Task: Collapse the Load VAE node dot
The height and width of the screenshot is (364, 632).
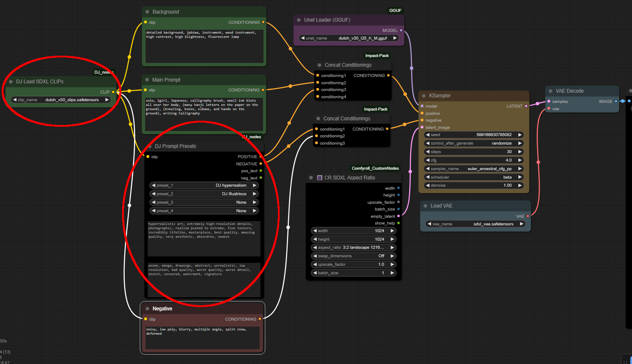Action: 426,206
